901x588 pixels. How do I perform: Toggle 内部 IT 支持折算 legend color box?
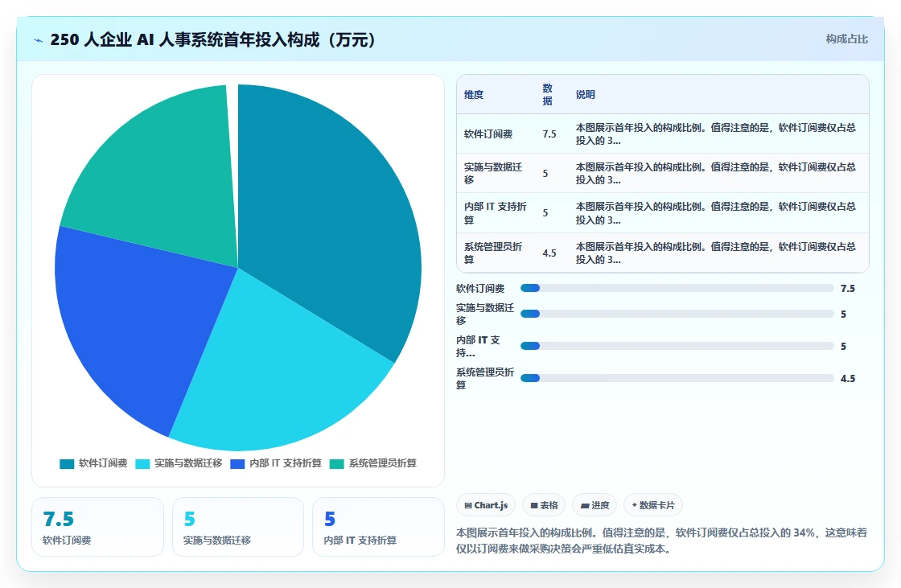click(x=237, y=464)
